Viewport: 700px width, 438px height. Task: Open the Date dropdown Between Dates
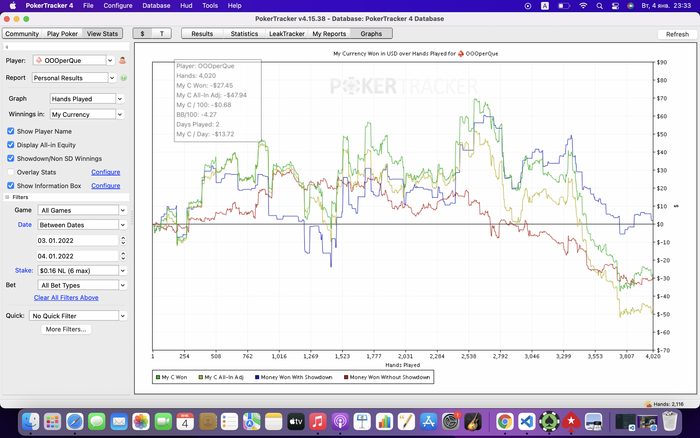click(x=82, y=225)
